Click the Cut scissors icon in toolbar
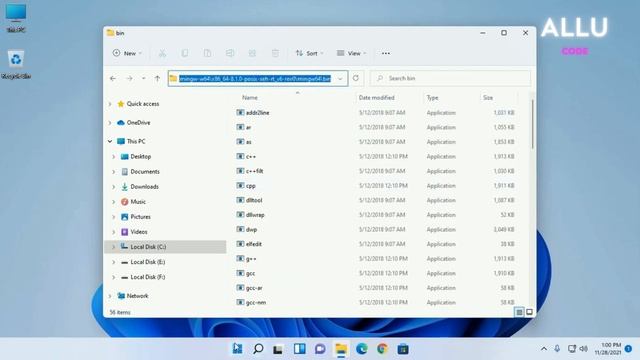640x360 pixels. point(162,53)
